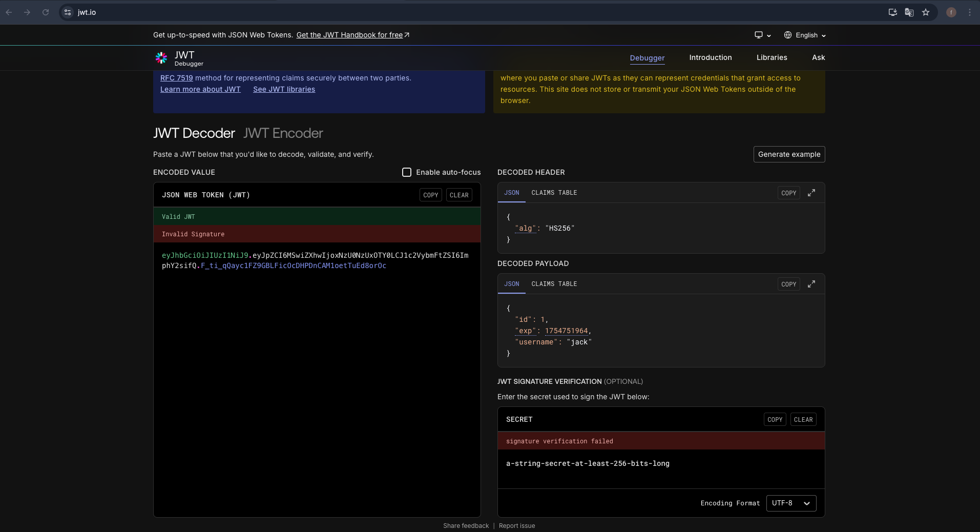Bookmark this page with the star icon
Image resolution: width=980 pixels, height=532 pixels.
[926, 12]
